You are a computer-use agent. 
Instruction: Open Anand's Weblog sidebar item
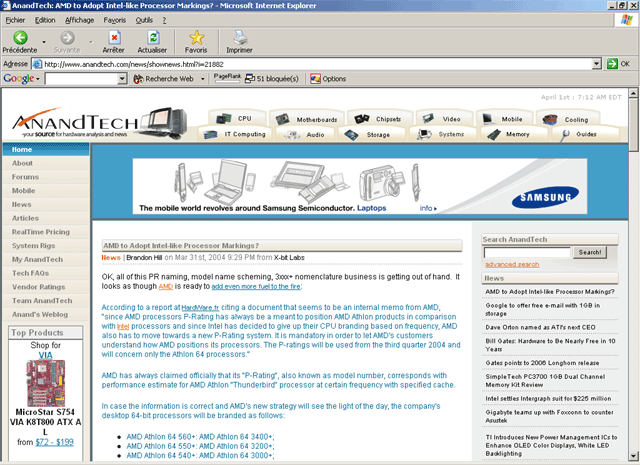coord(40,314)
